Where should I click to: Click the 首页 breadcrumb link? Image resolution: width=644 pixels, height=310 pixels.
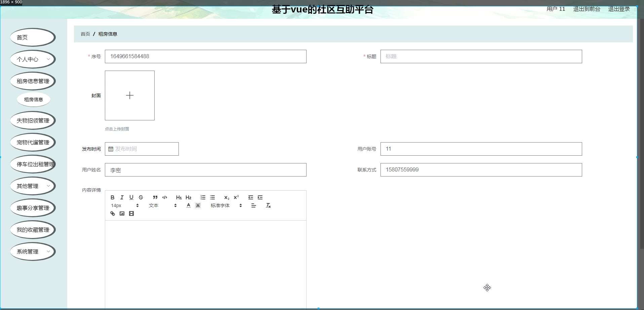click(x=85, y=34)
